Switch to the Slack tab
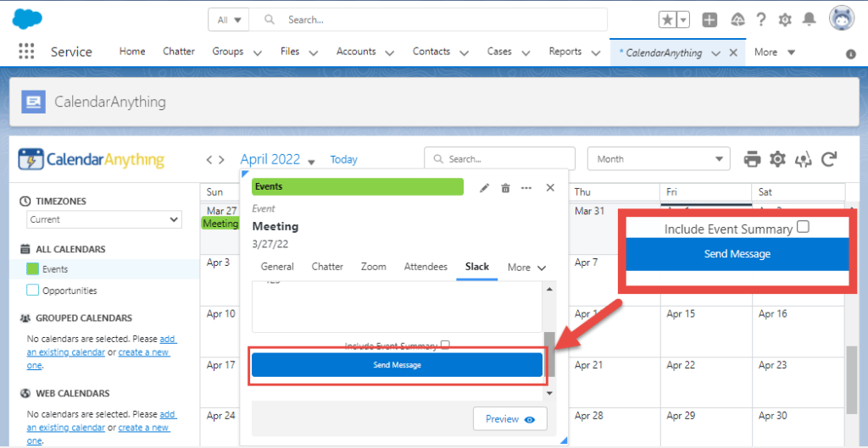Image resolution: width=868 pixels, height=448 pixels. (477, 267)
